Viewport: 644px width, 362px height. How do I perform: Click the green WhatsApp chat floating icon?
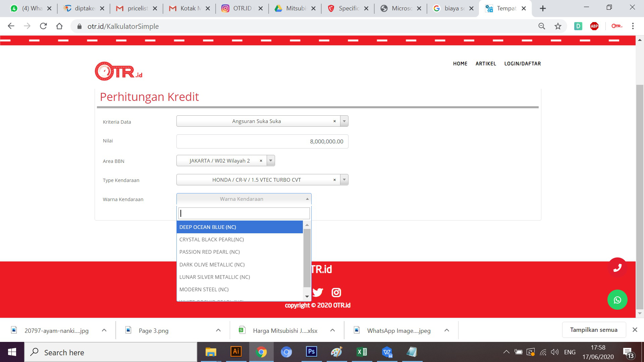pos(617,300)
